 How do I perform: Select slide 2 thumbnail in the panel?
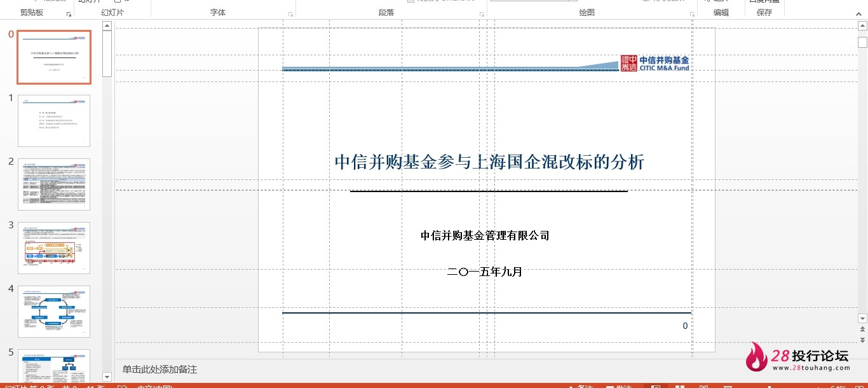[x=54, y=184]
